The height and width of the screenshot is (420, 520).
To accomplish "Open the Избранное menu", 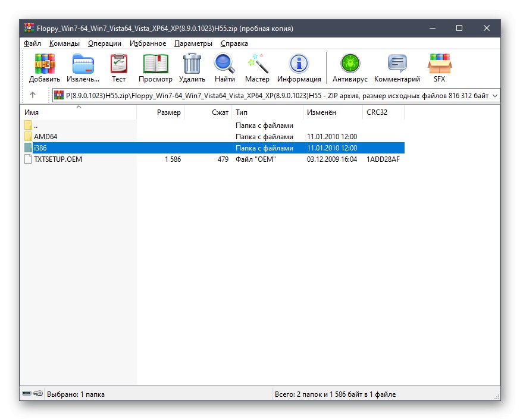I will pos(148,43).
